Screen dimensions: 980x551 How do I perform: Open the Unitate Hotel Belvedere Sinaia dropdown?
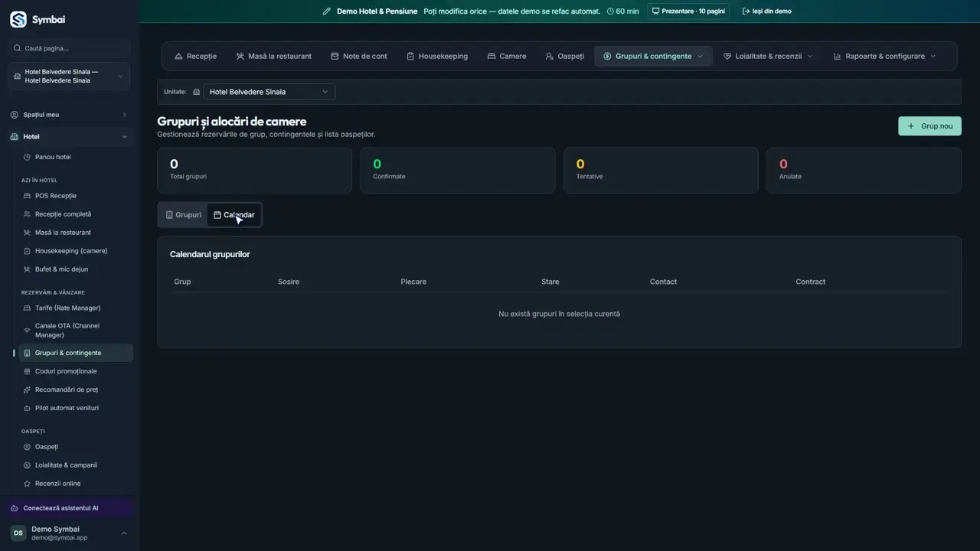[x=269, y=92]
